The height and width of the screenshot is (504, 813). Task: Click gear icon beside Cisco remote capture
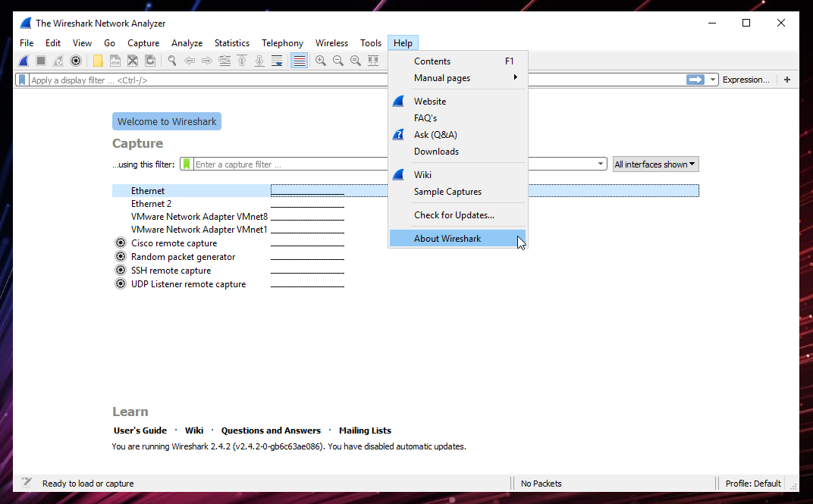(121, 243)
